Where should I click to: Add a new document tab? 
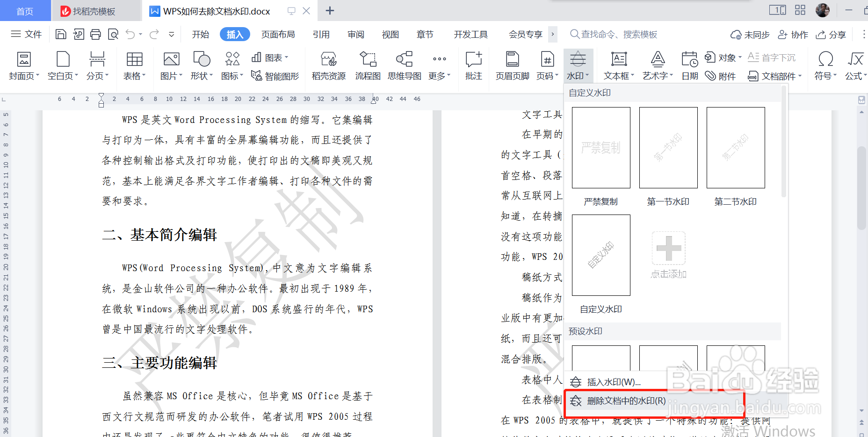(x=330, y=11)
